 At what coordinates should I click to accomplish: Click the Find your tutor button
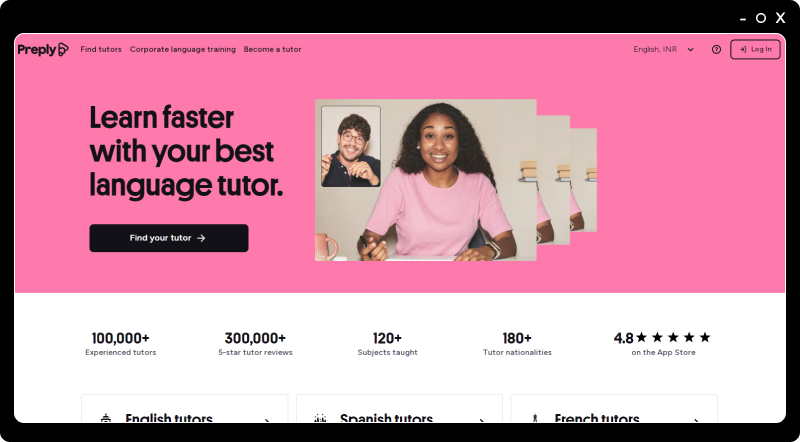tap(169, 238)
